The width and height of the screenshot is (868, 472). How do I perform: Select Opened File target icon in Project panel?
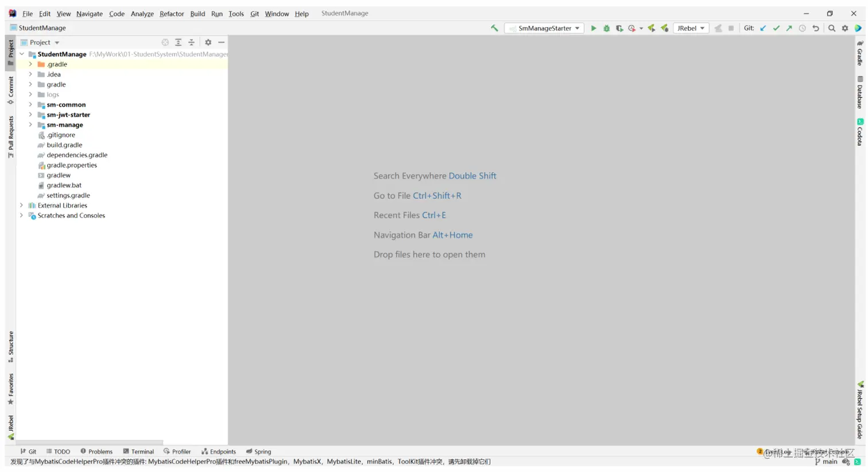pyautogui.click(x=165, y=42)
